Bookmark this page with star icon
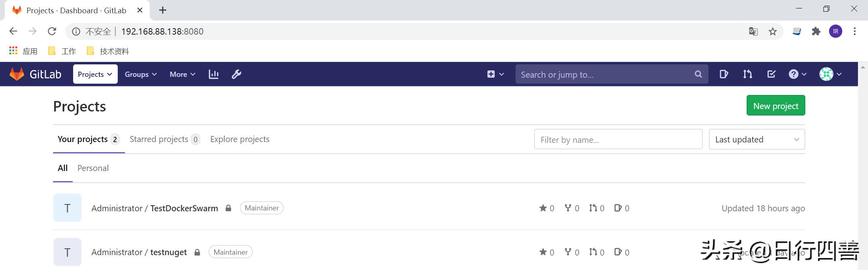Viewport: 868px width, 270px height. coord(772,31)
